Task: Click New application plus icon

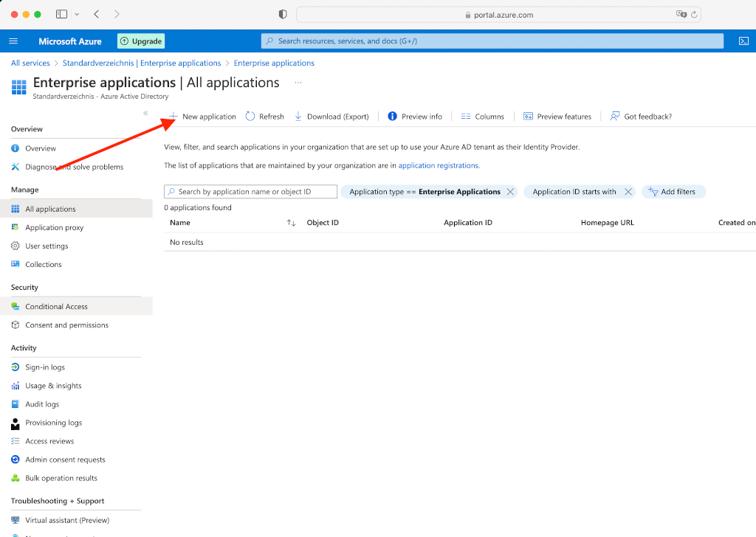Action: click(x=173, y=116)
